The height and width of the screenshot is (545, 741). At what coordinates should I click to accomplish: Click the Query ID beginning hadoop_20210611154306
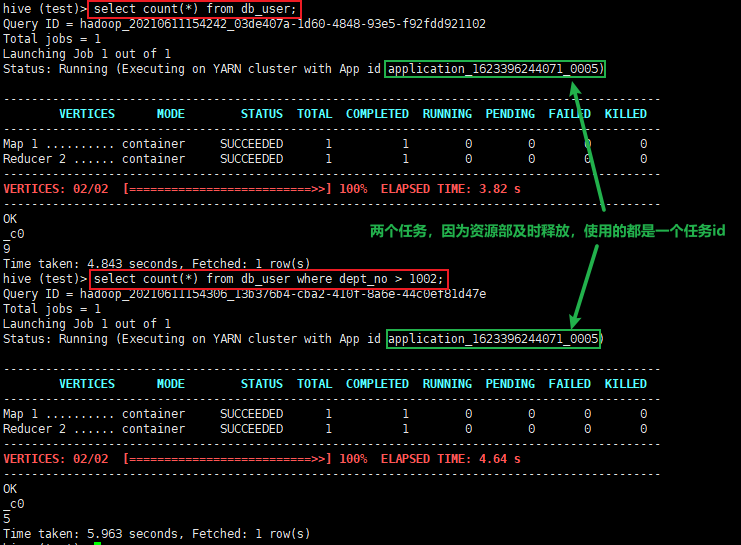283,294
